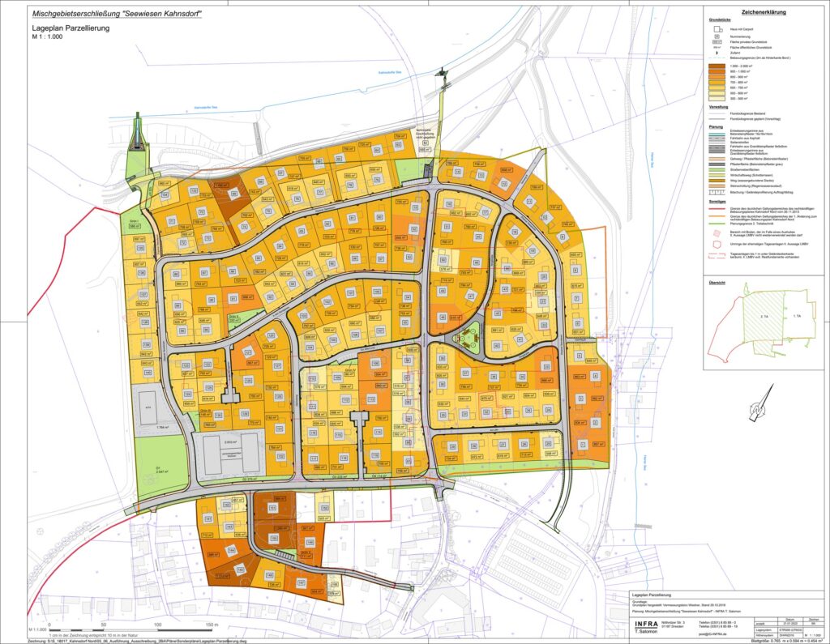Screen dimensions: 830x644
Task: Select the 300 - 500 m² legend swatch
Action: point(717,99)
